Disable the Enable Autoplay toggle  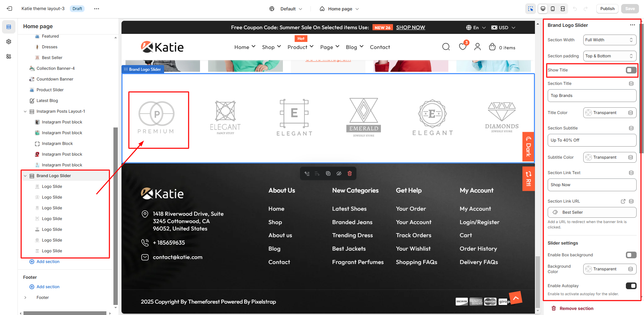point(631,286)
